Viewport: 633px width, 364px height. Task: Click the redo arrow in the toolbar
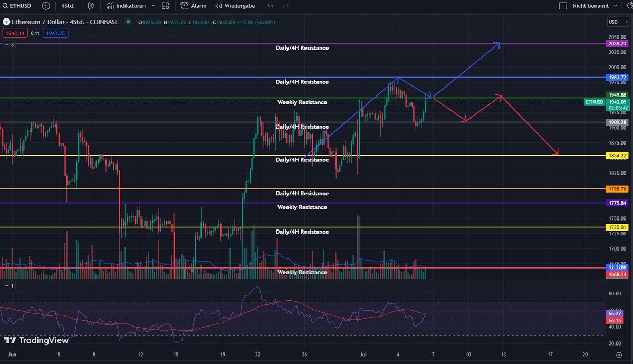coord(286,6)
